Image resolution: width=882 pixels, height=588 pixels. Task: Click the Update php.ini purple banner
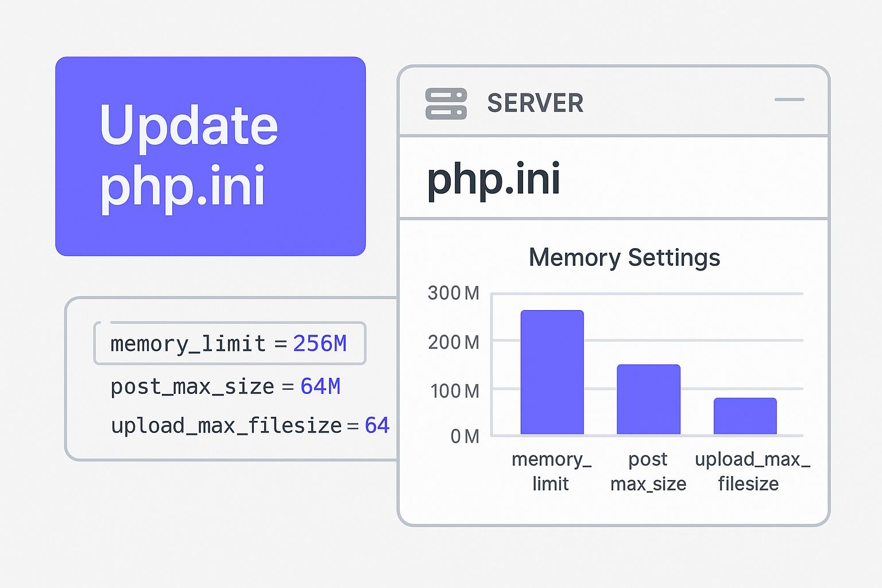click(x=210, y=156)
